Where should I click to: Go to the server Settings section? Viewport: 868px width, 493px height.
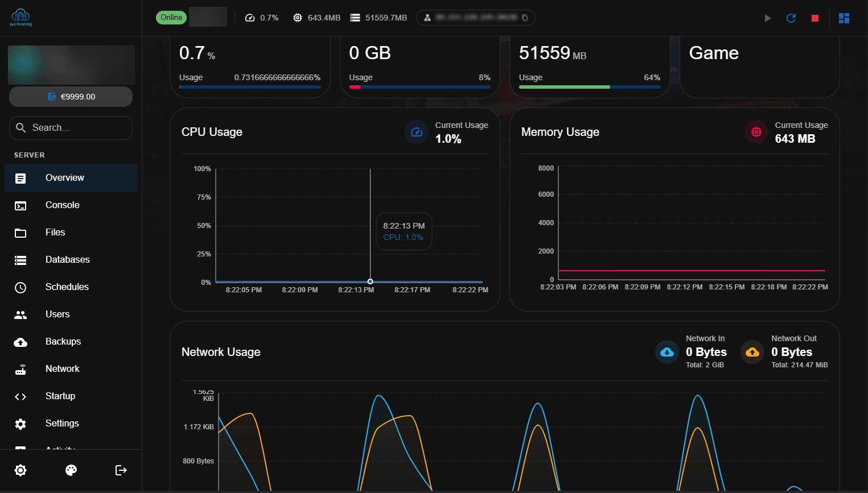(x=71, y=424)
